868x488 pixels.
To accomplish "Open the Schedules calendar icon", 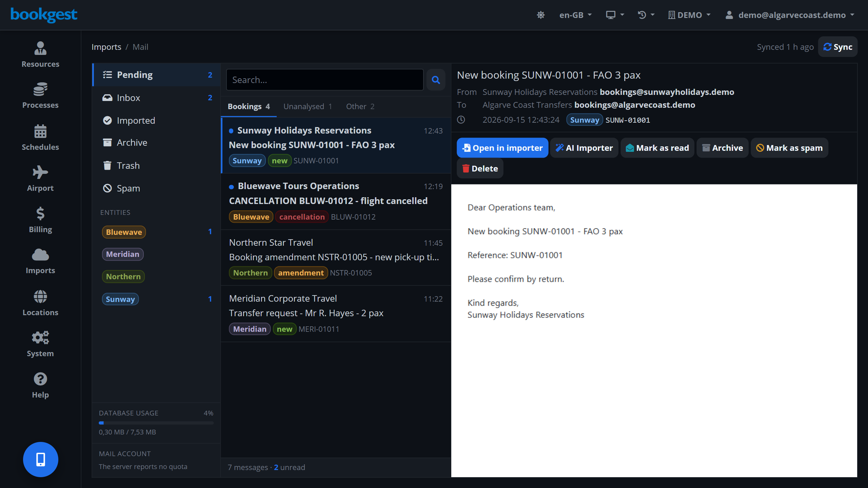I will [x=40, y=131].
